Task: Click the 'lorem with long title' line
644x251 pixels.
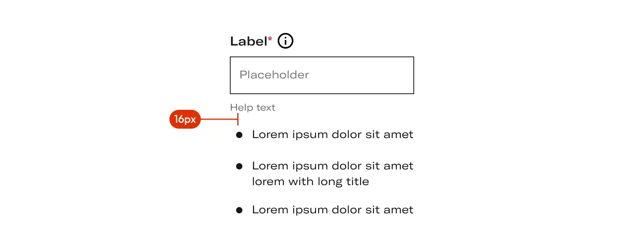Action: pyautogui.click(x=311, y=182)
